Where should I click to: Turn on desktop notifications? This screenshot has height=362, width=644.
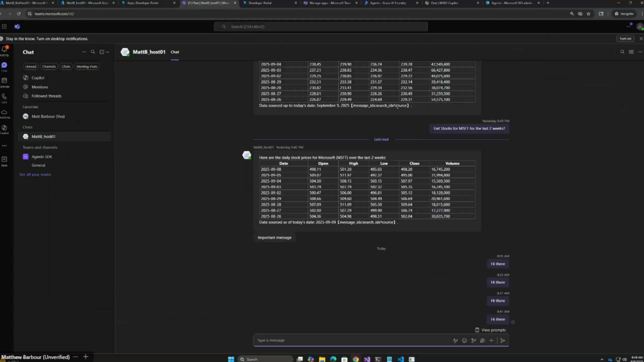625,38
